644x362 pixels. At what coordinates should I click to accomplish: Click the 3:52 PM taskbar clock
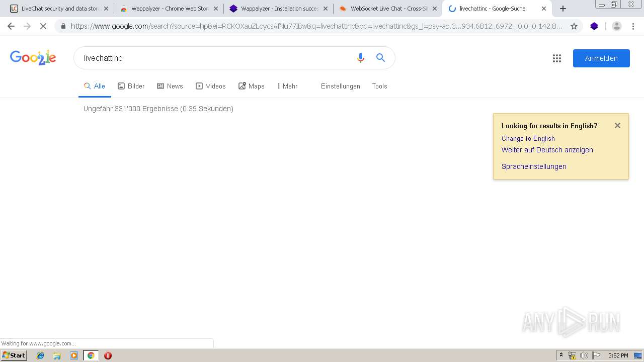point(618,355)
